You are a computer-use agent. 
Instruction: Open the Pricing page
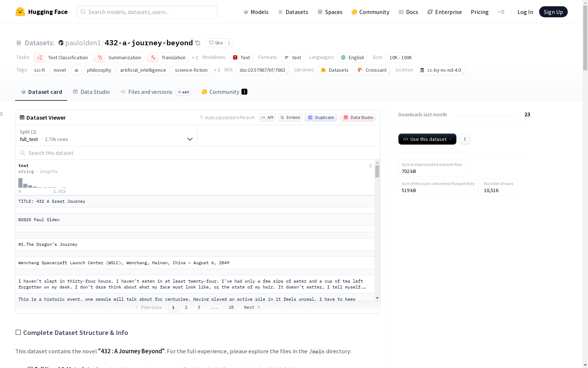coord(480,12)
